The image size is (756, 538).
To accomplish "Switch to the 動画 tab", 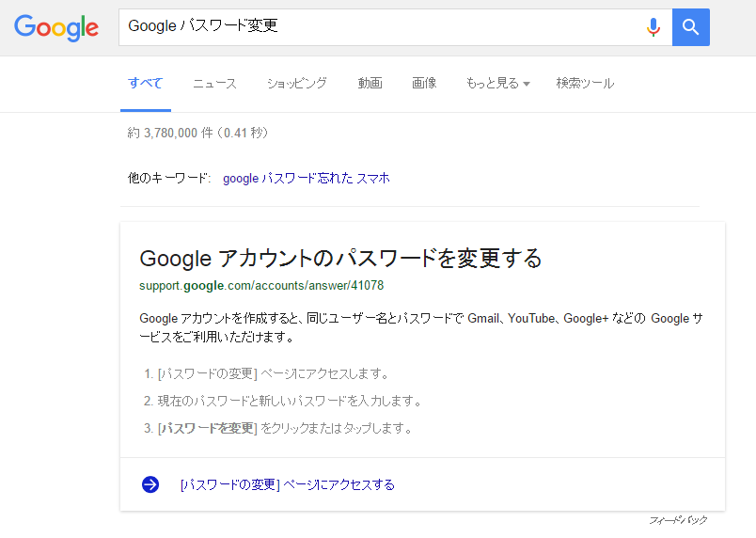I will point(370,83).
